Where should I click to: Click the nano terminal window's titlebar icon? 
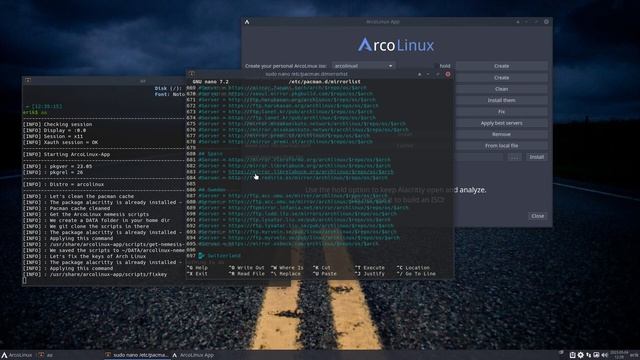[191, 74]
